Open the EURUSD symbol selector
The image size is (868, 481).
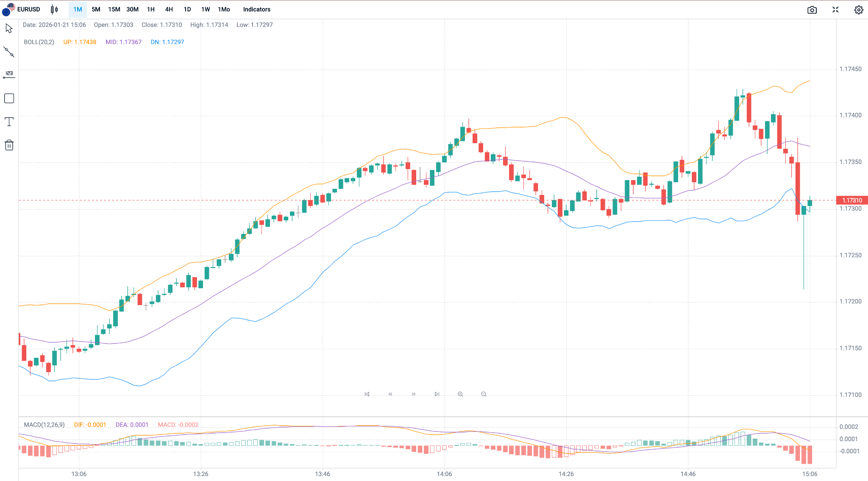(22, 9)
